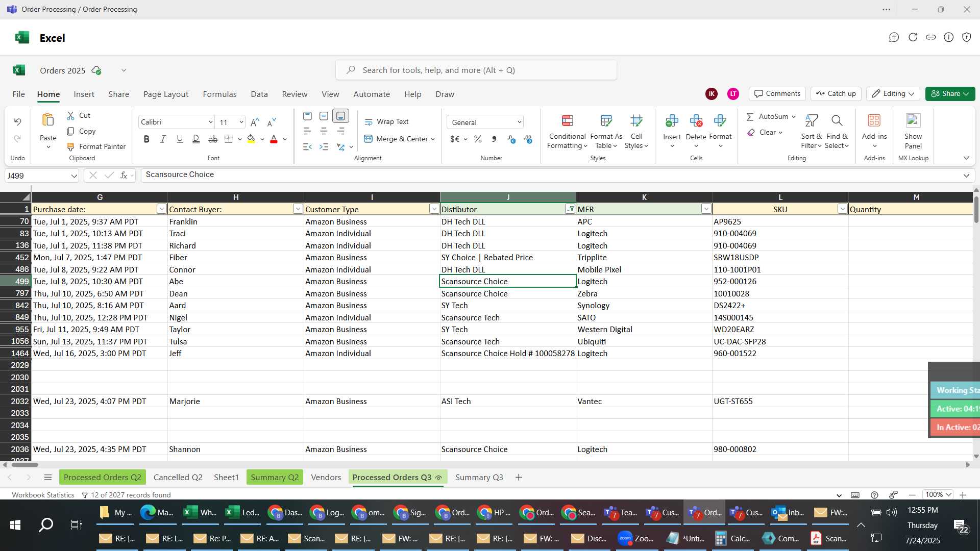The width and height of the screenshot is (980, 551).
Task: Open the Comments pane button
Action: 777,94
